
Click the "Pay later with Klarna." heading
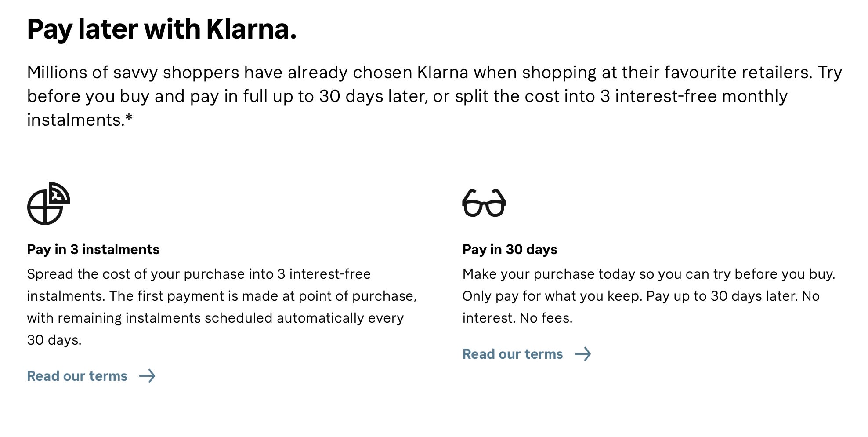(x=162, y=29)
